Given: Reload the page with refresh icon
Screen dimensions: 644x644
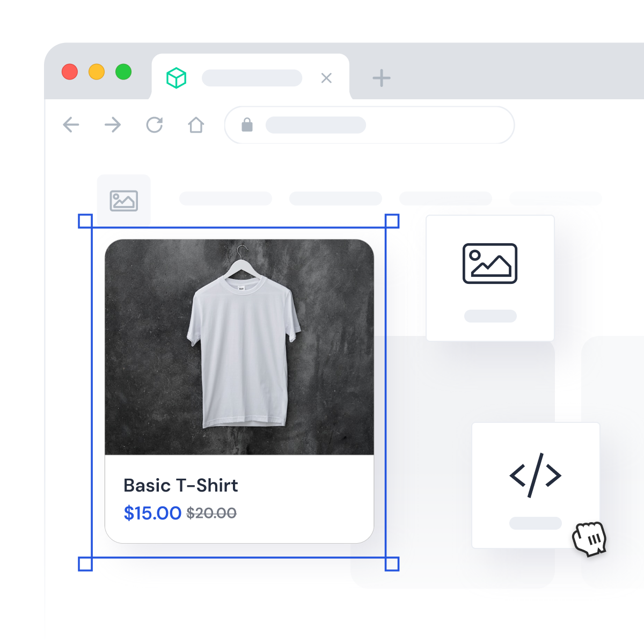Looking at the screenshot, I should pos(155,125).
